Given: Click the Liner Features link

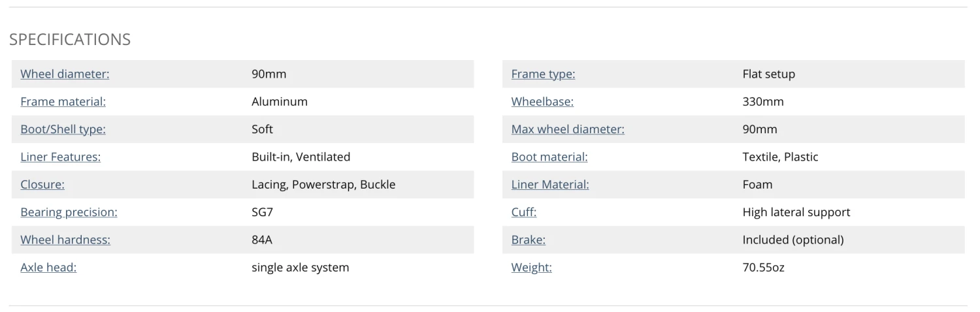Looking at the screenshot, I should click(60, 157).
